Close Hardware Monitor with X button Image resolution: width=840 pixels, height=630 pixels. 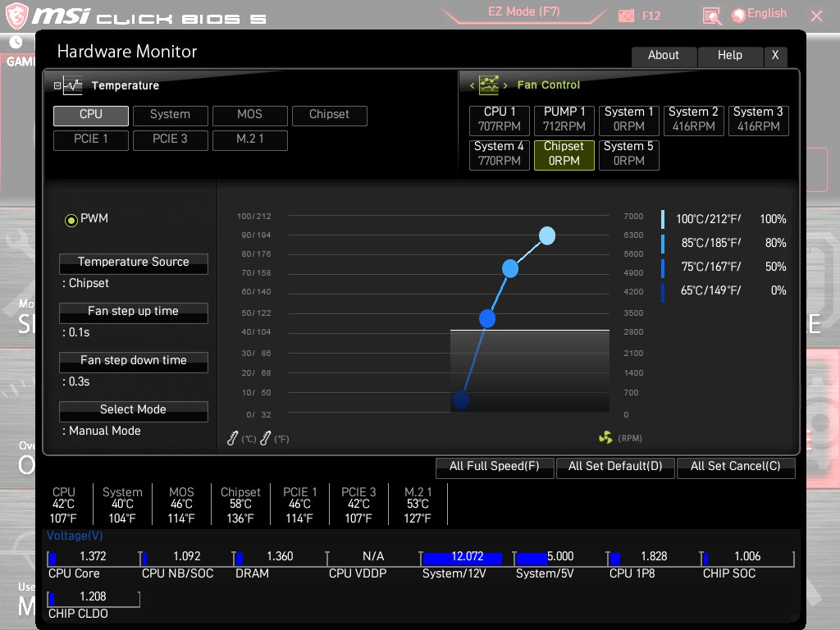[x=775, y=57]
